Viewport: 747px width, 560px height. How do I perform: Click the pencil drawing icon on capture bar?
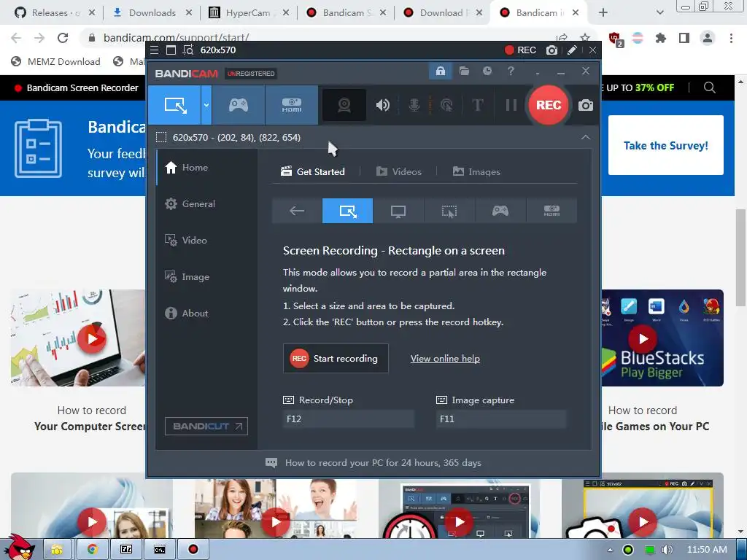tap(572, 50)
